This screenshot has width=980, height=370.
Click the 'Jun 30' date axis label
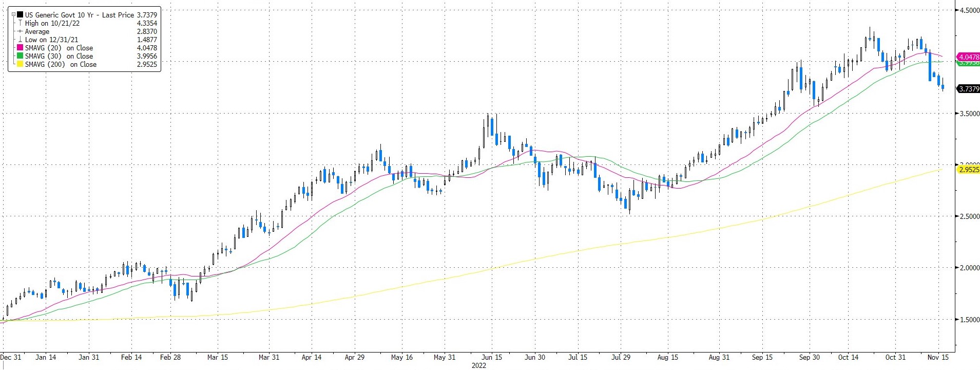point(535,357)
